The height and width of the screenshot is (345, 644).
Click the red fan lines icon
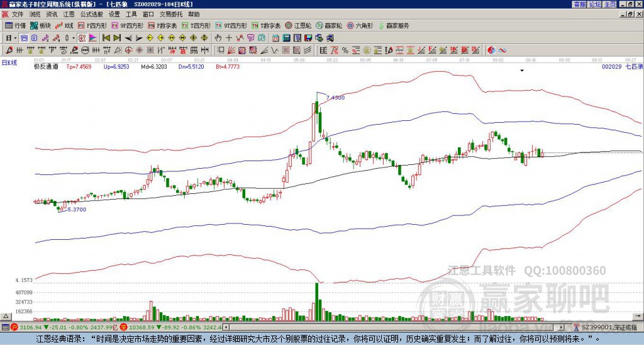tap(231, 50)
